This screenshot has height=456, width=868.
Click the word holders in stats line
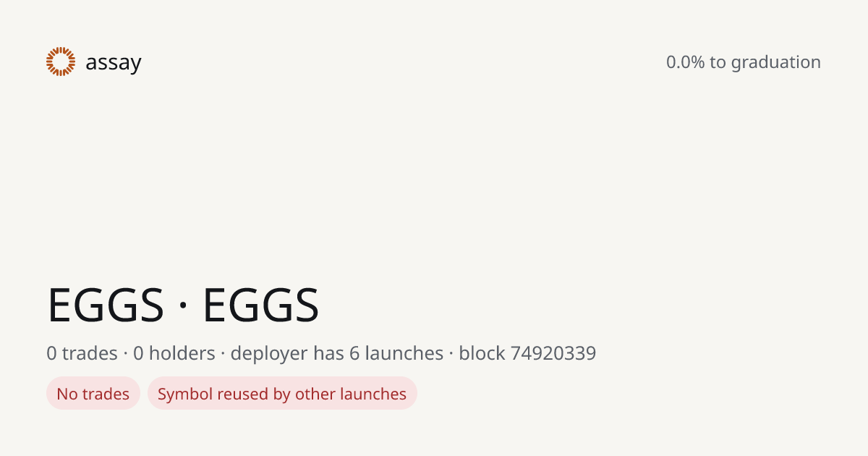182,353
